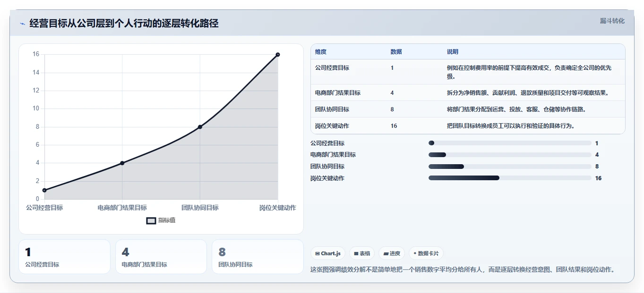Click the 指标值 legend text
644x293 pixels.
click(167, 220)
